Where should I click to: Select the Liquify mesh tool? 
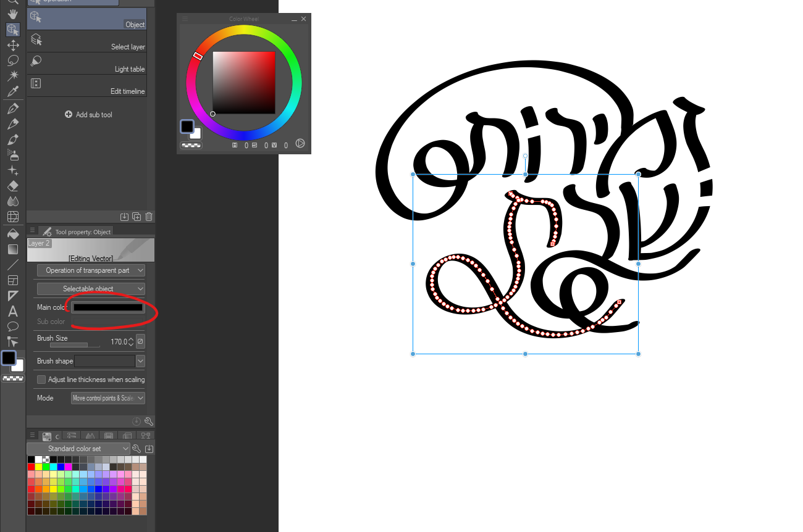12,217
